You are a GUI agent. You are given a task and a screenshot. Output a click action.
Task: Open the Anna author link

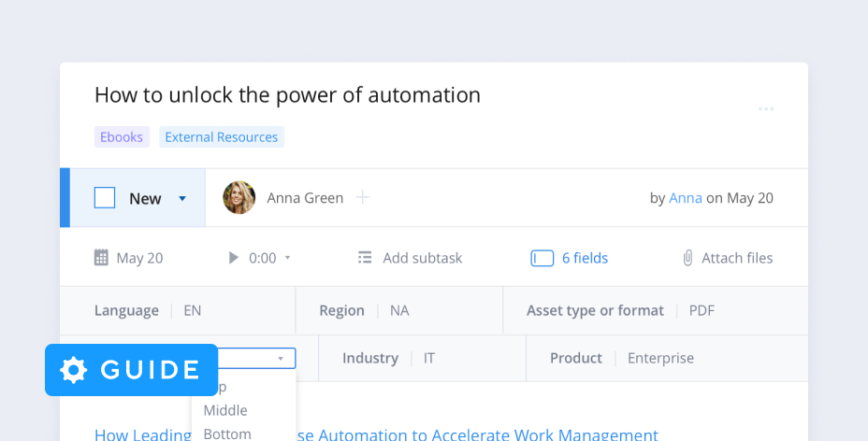[x=686, y=198]
